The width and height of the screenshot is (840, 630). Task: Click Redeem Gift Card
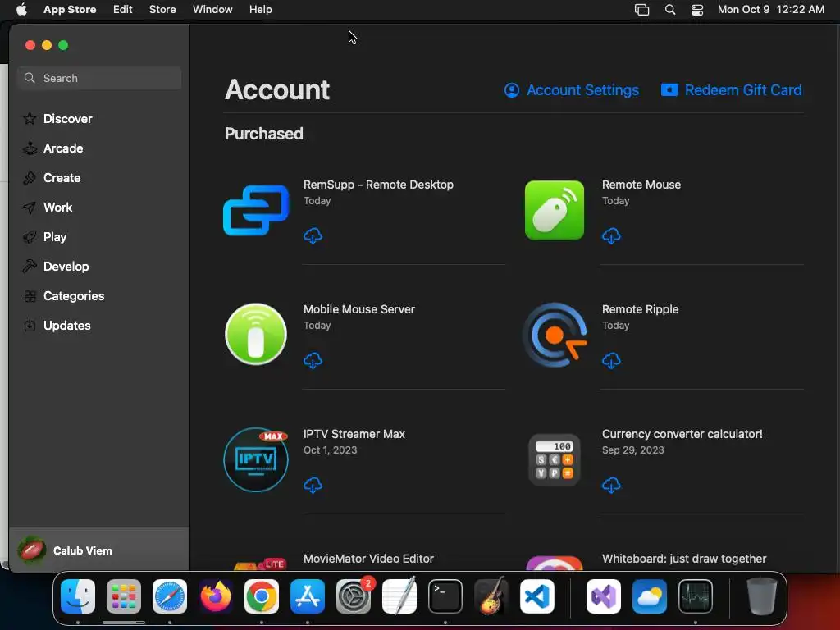[x=731, y=90]
